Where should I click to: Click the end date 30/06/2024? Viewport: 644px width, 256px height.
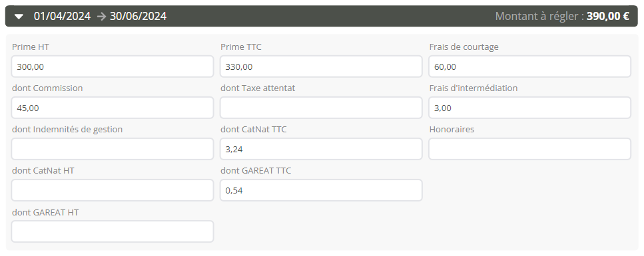138,16
